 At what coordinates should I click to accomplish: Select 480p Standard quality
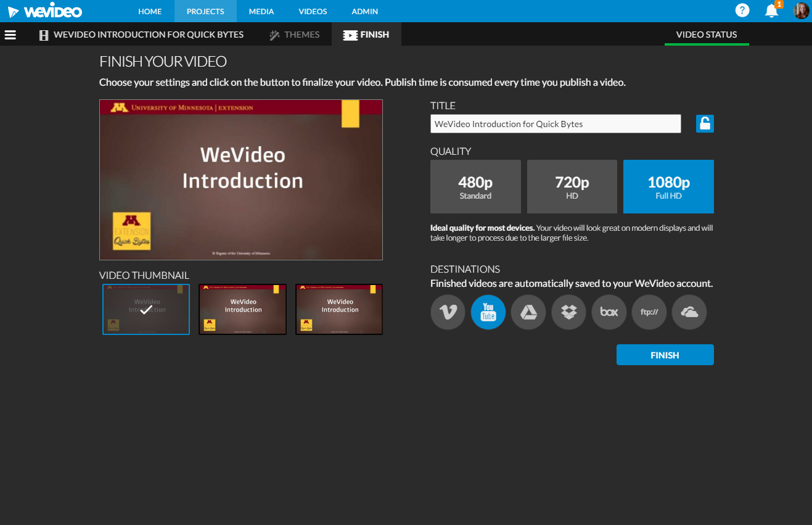point(475,186)
